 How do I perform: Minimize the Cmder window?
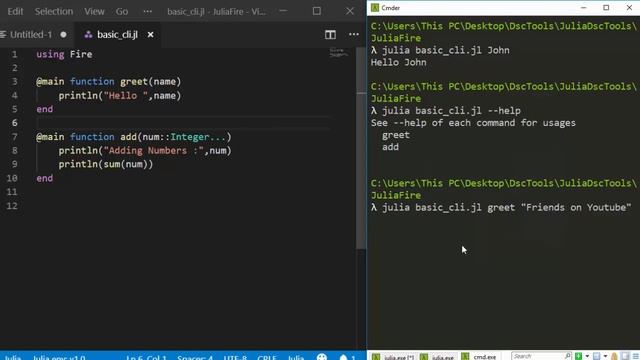click(583, 8)
